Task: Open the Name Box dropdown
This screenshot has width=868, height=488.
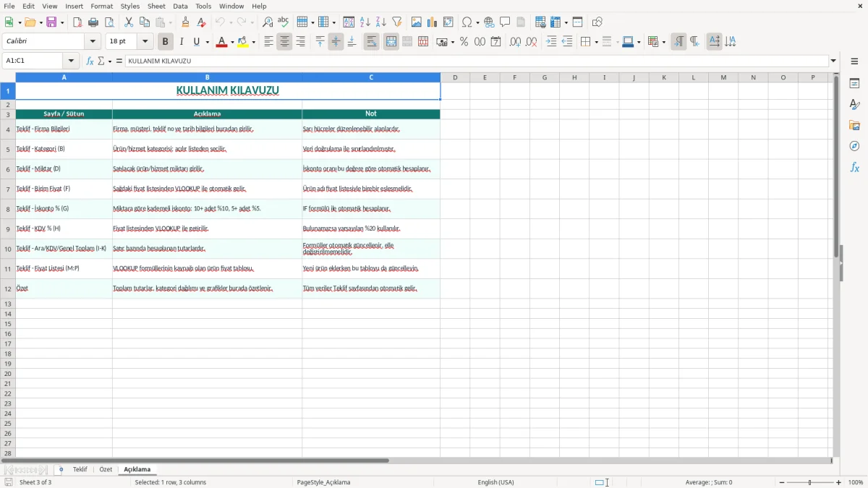Action: pos(71,61)
